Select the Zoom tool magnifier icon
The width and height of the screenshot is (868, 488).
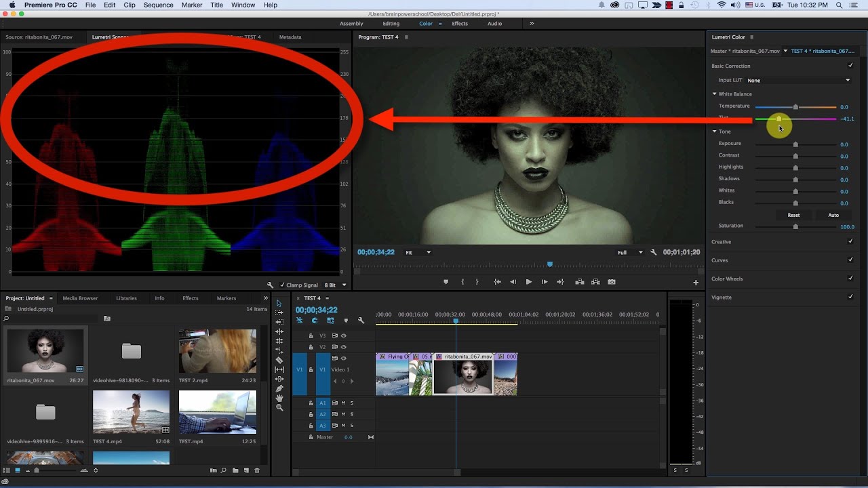tap(279, 407)
